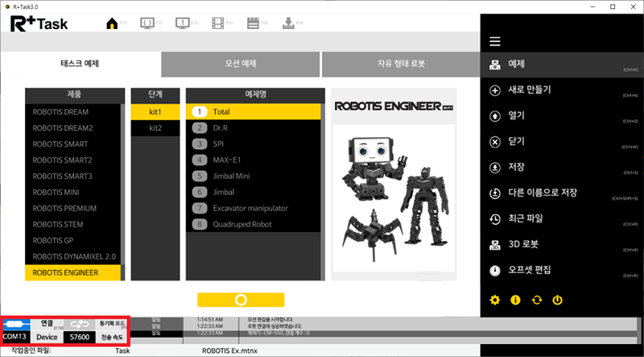This screenshot has height=357, width=644.
Task: Open settings with the yellow gear icon
Action: point(496,301)
